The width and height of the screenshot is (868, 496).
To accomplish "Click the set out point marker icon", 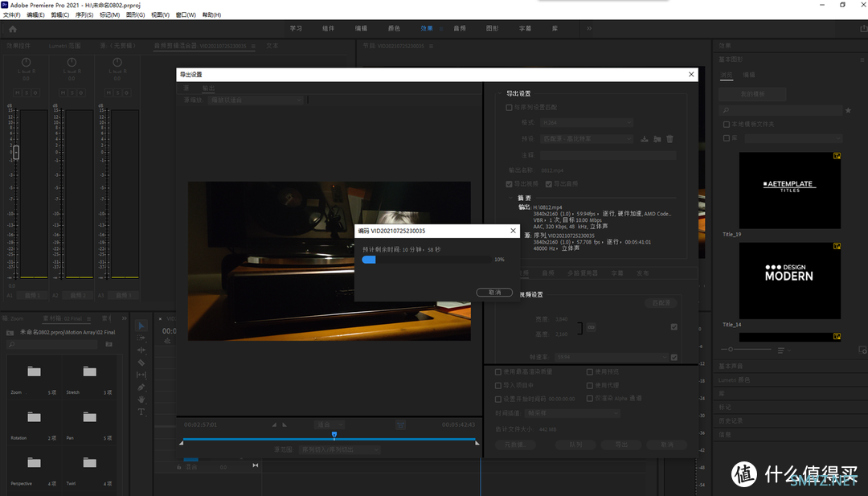I will point(285,424).
